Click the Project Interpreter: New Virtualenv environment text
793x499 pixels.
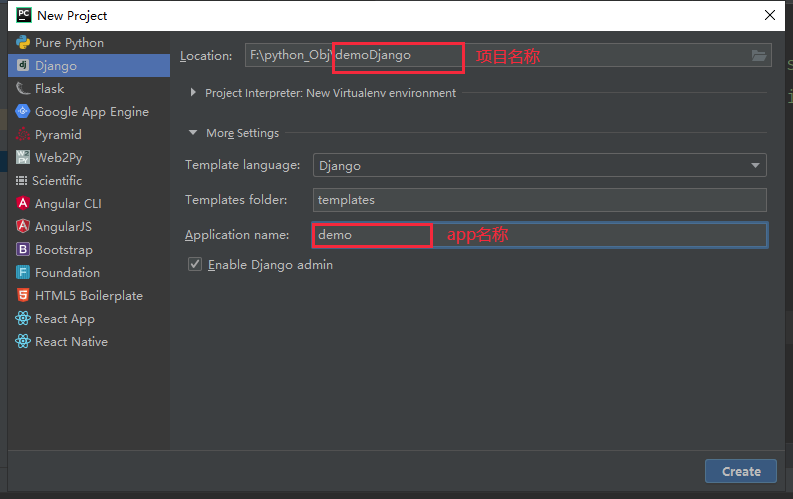coord(330,93)
